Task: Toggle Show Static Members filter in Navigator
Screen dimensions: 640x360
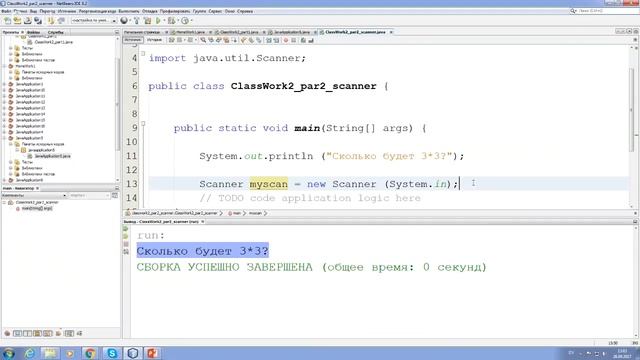Action: pos(27,333)
